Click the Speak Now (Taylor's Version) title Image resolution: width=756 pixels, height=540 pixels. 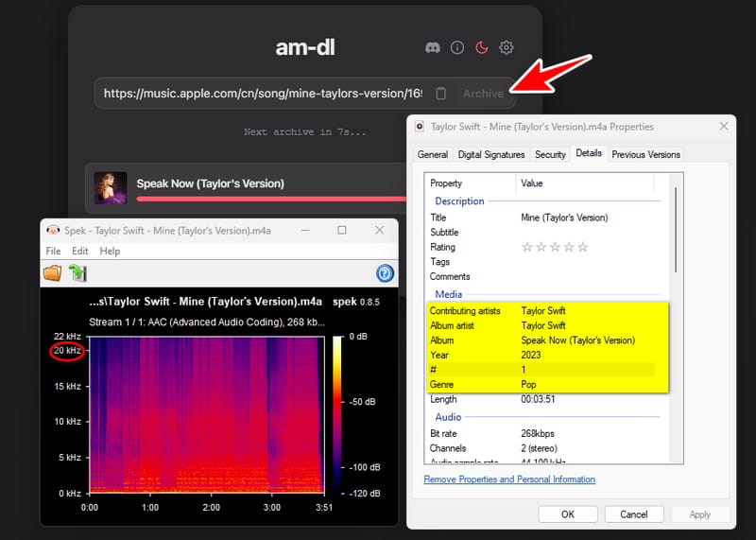tap(210, 183)
